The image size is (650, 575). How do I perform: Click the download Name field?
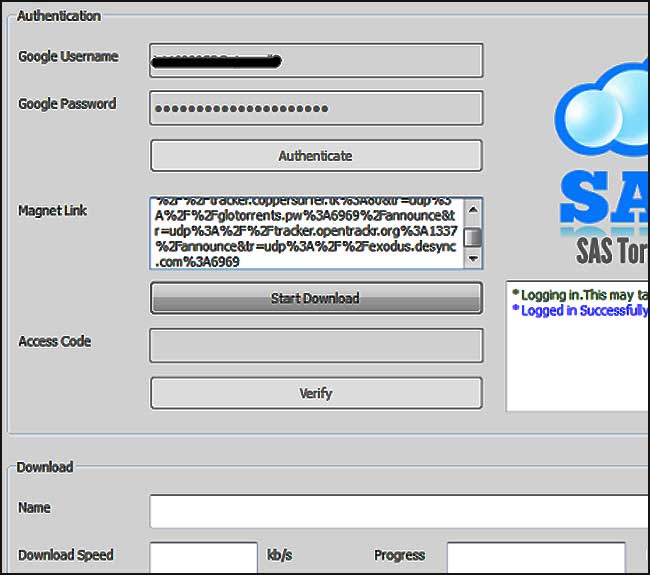[400, 511]
